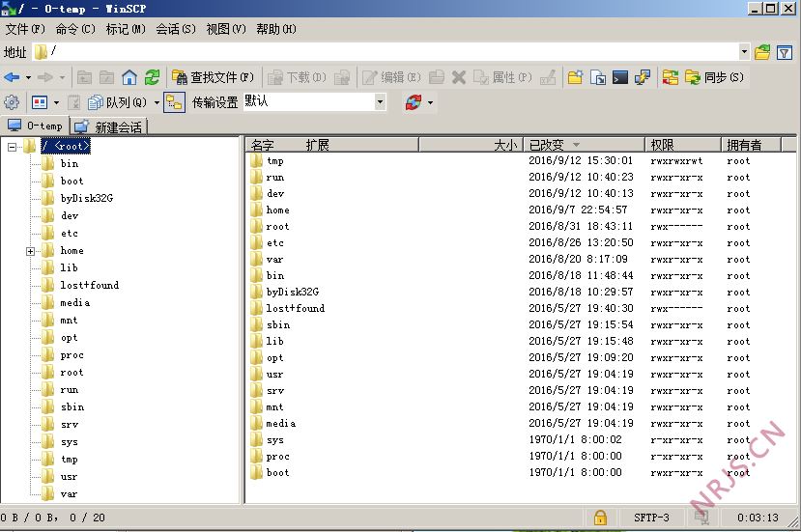This screenshot has width=801, height=532.
Task: Open the 标记 menu
Action: tap(126, 29)
